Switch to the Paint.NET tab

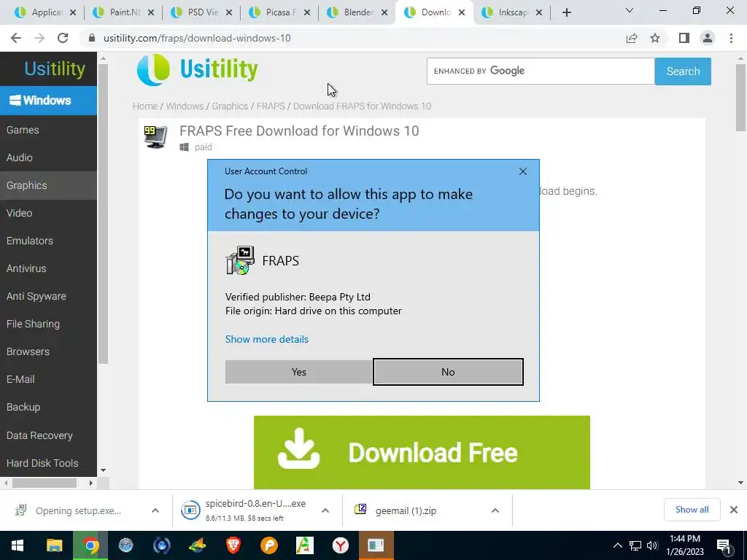pos(123,12)
